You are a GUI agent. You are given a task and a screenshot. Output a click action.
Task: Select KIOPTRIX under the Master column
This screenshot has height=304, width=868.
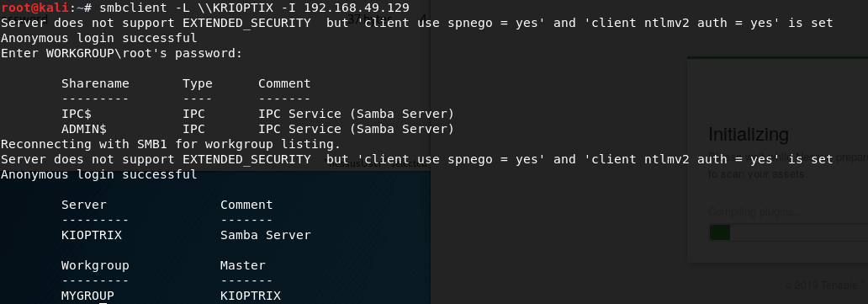point(251,296)
